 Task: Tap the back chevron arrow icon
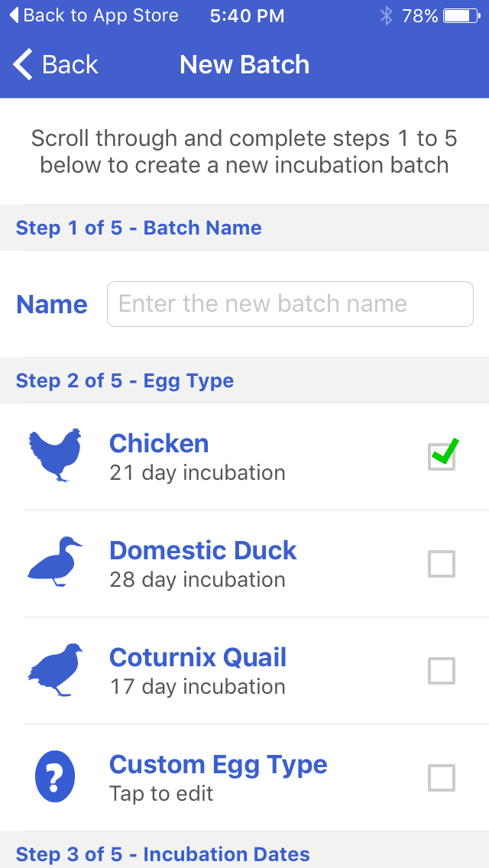click(24, 65)
